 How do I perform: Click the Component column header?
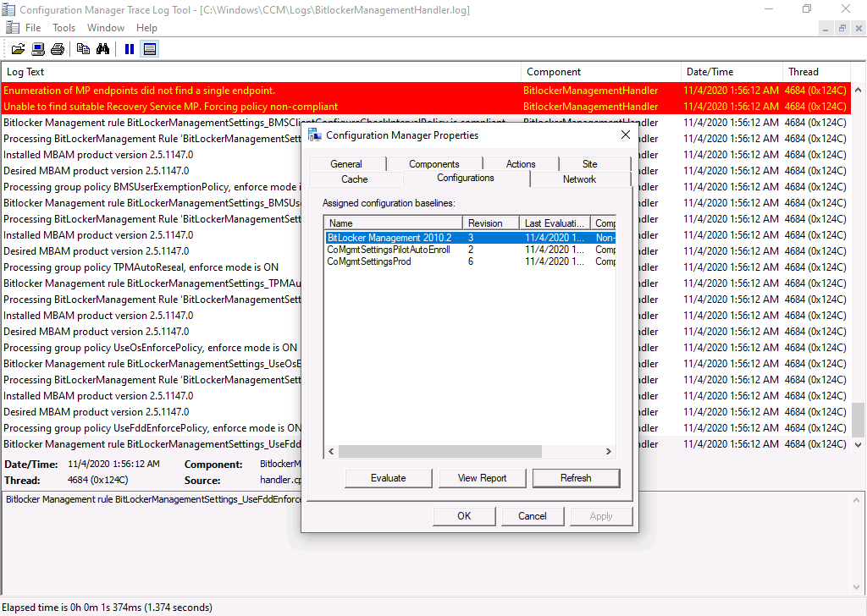pyautogui.click(x=601, y=72)
